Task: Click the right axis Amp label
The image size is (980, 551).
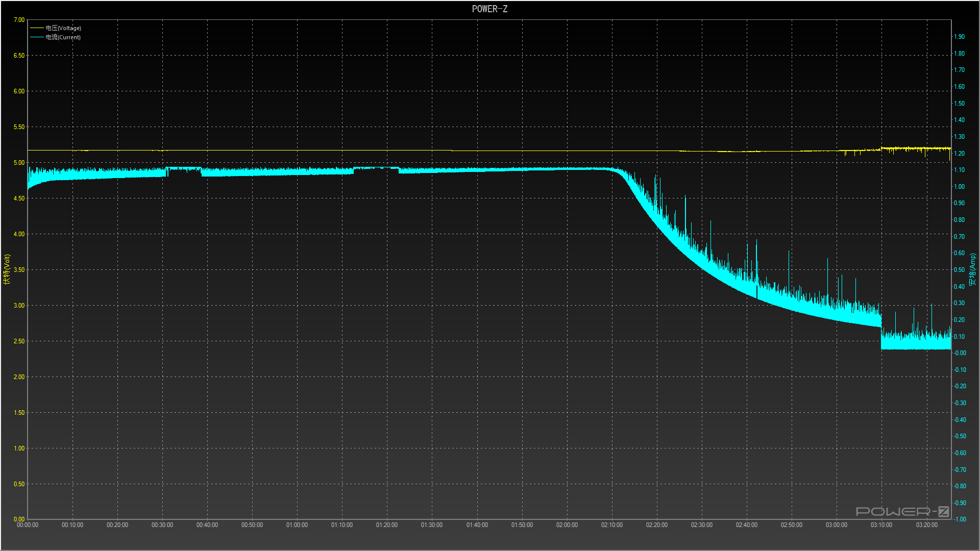Action: (x=973, y=269)
